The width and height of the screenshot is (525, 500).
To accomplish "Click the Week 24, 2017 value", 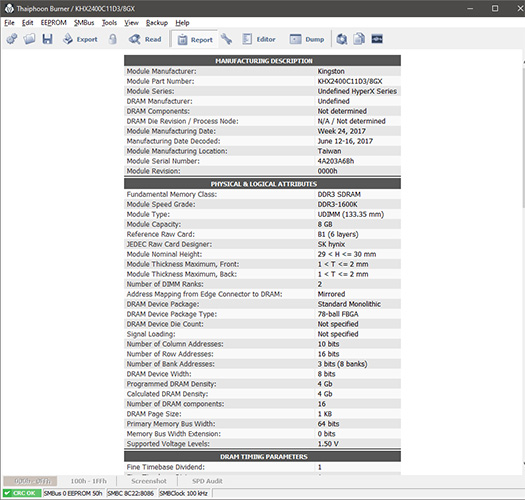I will 342,131.
